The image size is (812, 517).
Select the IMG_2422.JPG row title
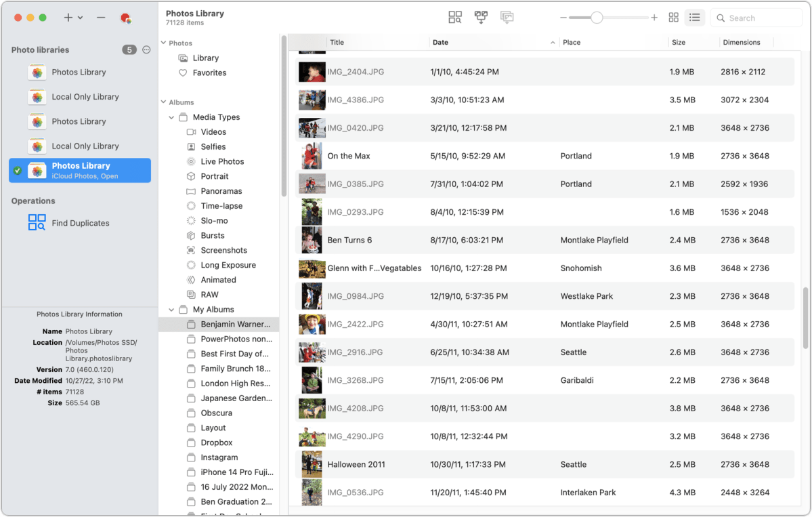[356, 325]
